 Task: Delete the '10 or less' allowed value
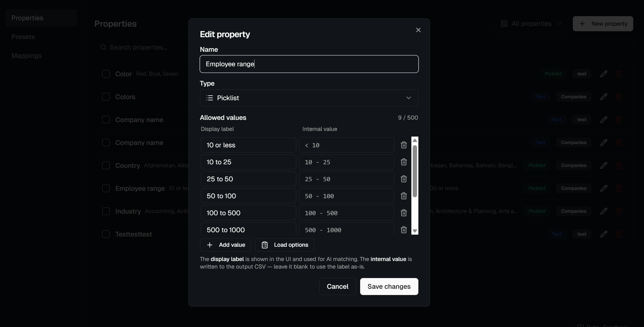(x=404, y=145)
